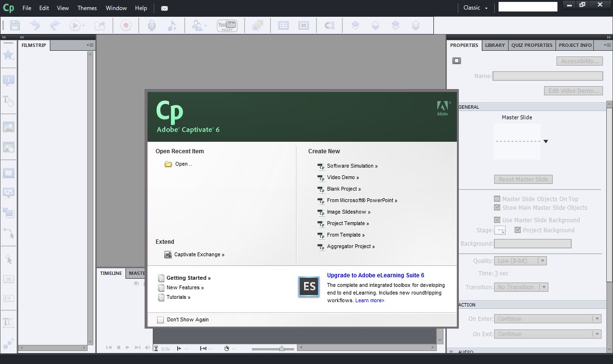Select the Smart Shapes star tool
Image resolution: width=613 pixels, height=364 pixels.
pos(8,55)
